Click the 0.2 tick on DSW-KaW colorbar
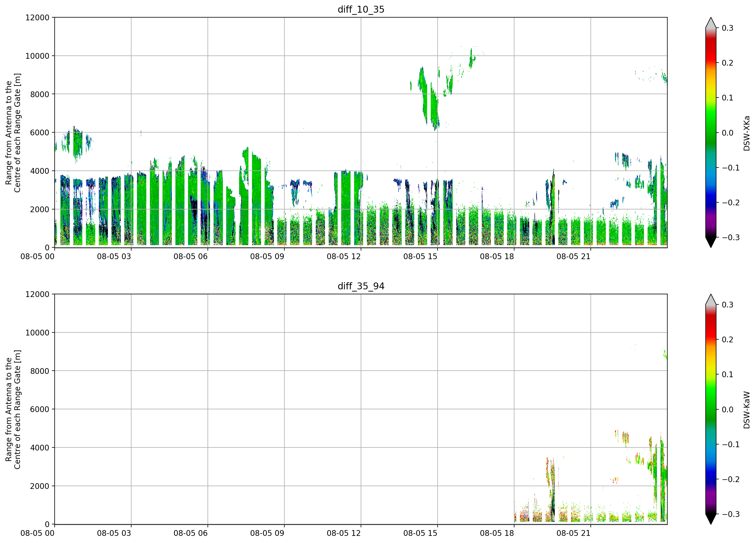Screen dimensions: 756x543 pos(728,339)
